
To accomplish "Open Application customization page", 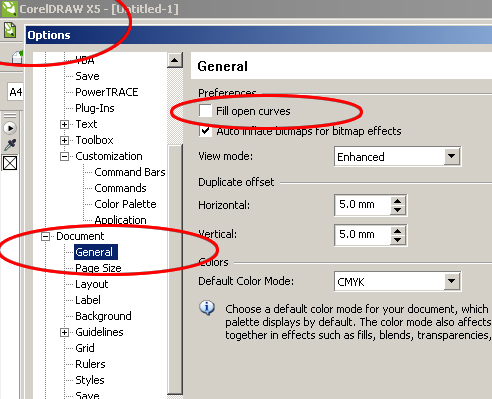I will (120, 220).
